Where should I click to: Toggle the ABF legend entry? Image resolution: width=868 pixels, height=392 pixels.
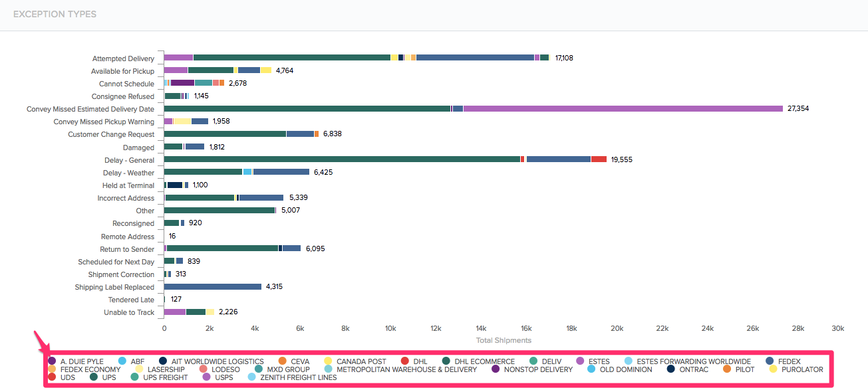tap(130, 361)
